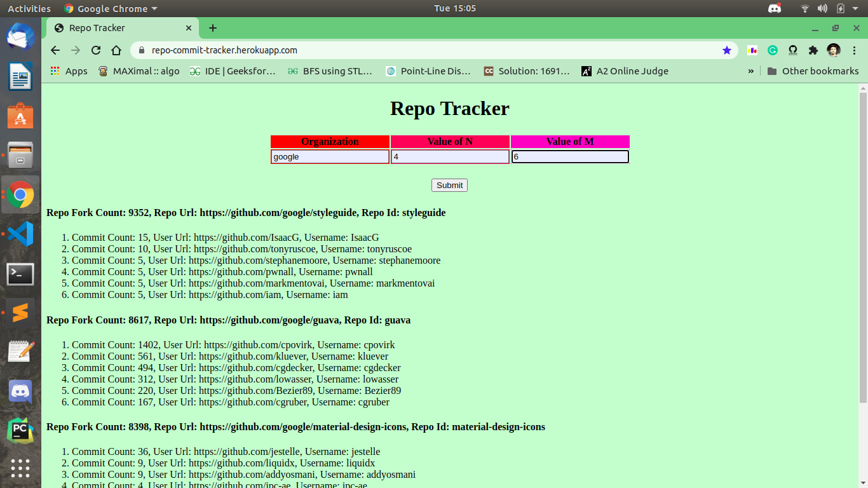Open the BFS using STL bookmark

click(330, 71)
